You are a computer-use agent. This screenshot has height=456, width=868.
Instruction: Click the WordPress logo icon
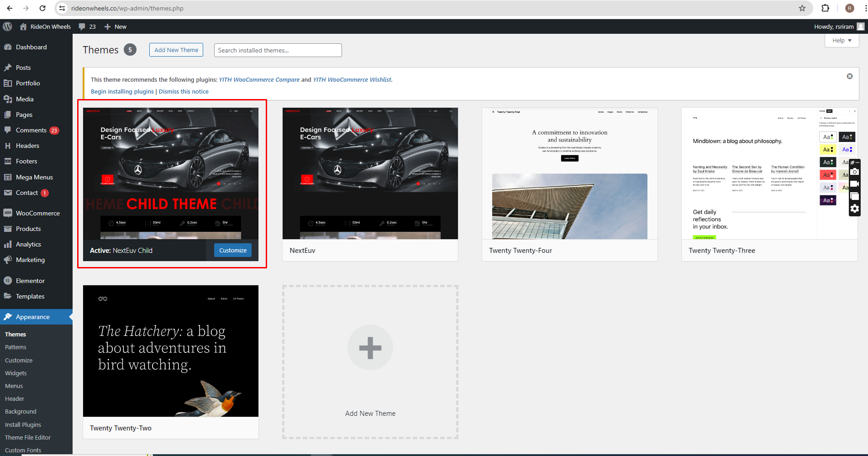(x=7, y=26)
